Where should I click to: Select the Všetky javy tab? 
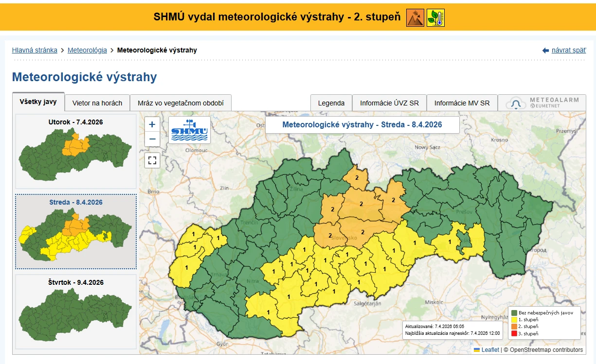(x=38, y=102)
